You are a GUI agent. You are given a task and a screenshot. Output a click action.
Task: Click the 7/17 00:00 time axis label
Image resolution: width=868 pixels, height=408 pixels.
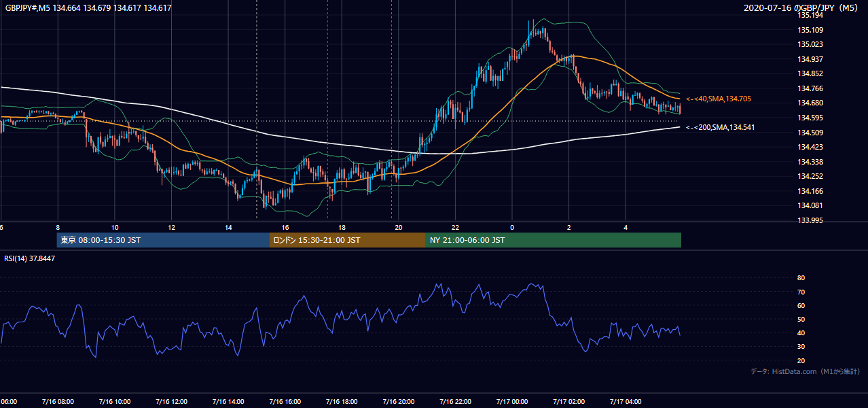pos(512,402)
